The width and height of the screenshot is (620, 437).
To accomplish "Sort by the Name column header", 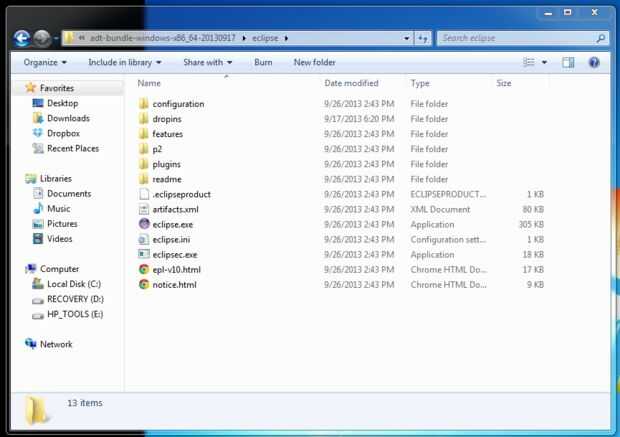I will 149,83.
